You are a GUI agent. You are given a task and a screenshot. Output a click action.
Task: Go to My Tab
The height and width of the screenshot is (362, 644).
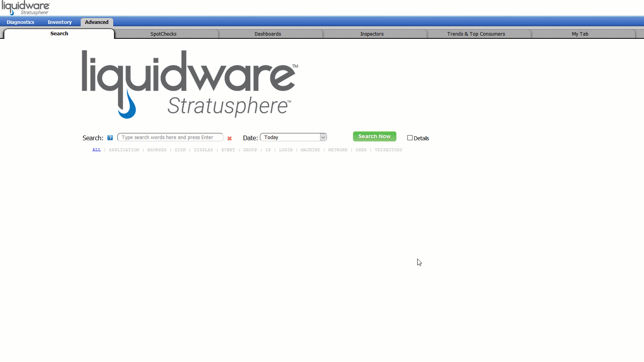click(x=580, y=34)
